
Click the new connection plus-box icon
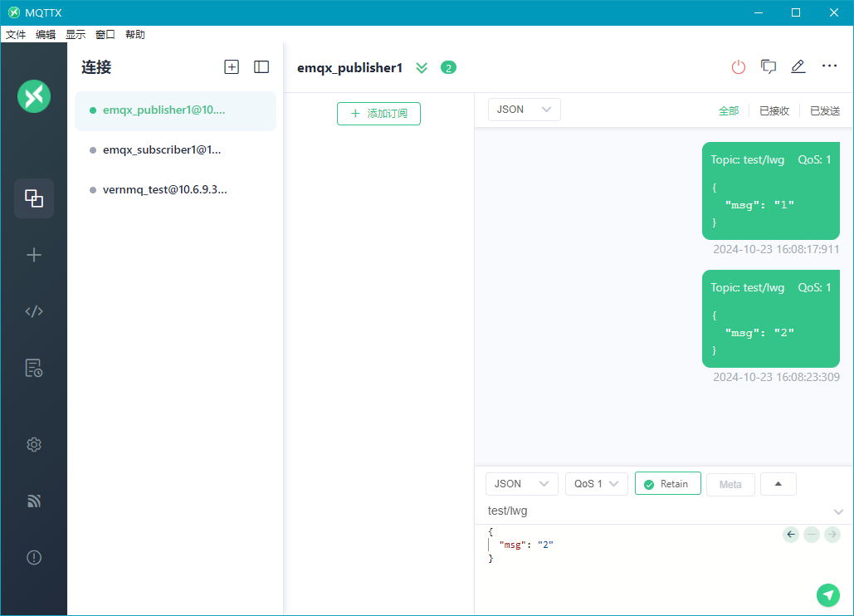pos(232,67)
